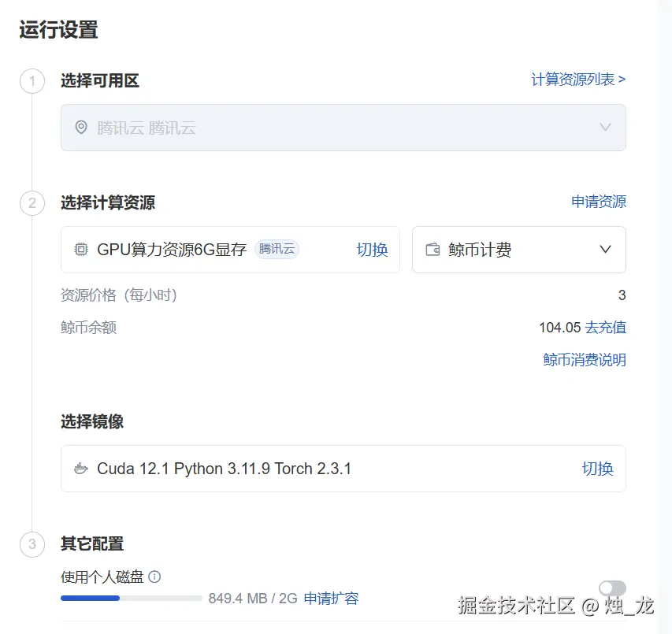Click the info icon beside 使用个人磁盘
Viewport: 672px width, 634px height.
(154, 577)
